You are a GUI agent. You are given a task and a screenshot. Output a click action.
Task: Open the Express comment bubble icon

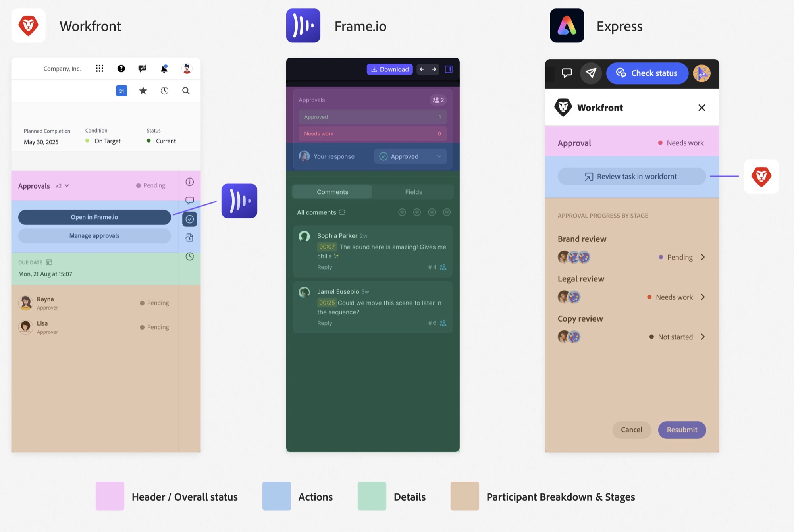[567, 73]
